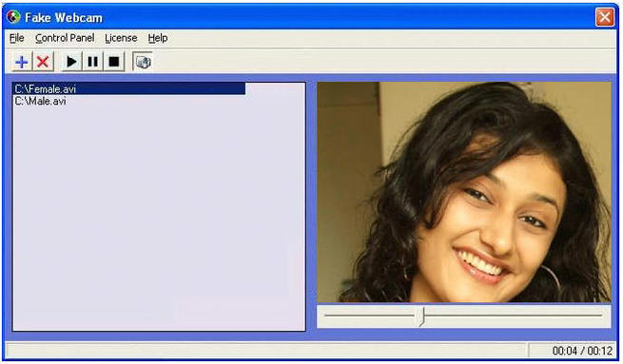This screenshot has height=364, width=623.
Task: Open the Help menu
Action: coord(158,38)
